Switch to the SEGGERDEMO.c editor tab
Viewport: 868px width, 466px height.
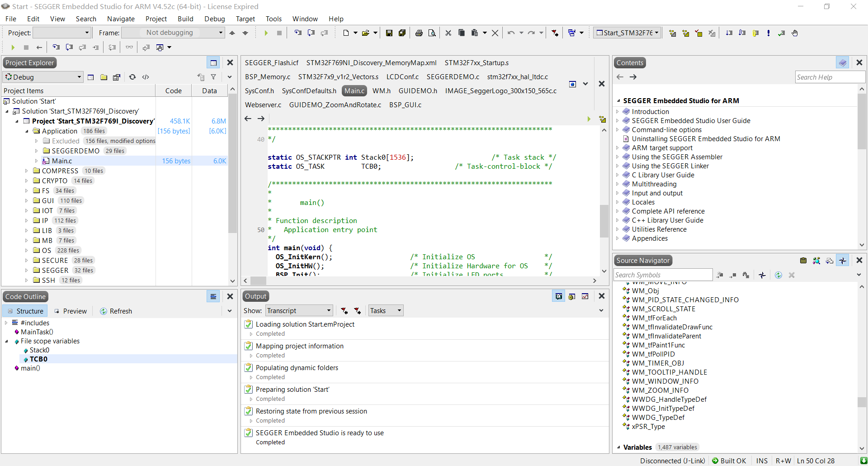click(453, 77)
